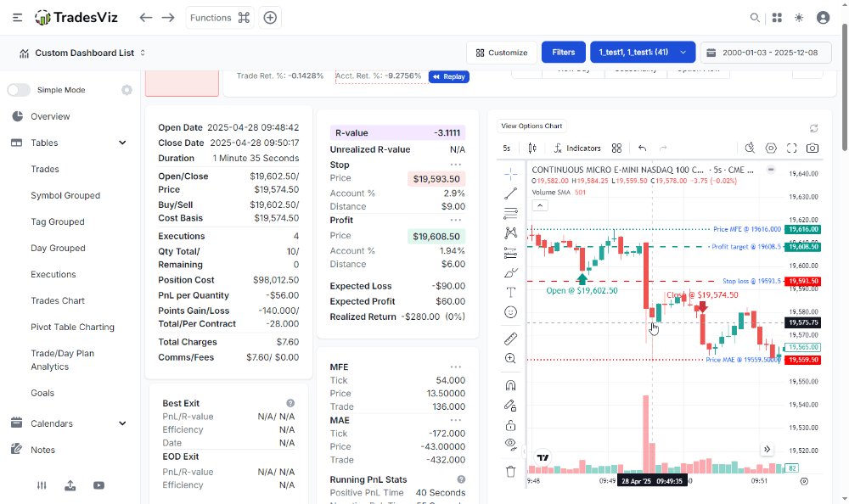Screen dimensions: 849x504
Task: Open Notes in the sidebar
Action: pyautogui.click(x=42, y=450)
